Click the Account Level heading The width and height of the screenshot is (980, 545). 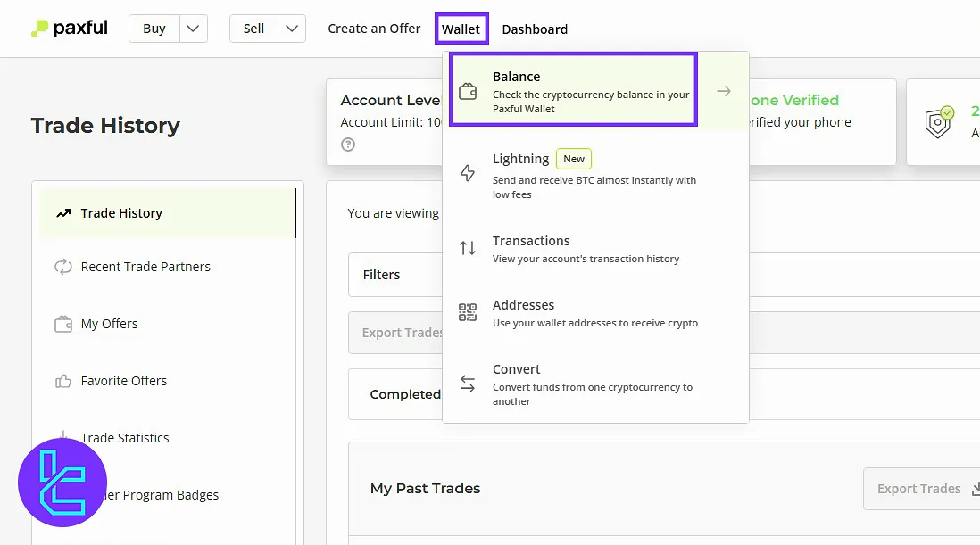[391, 101]
